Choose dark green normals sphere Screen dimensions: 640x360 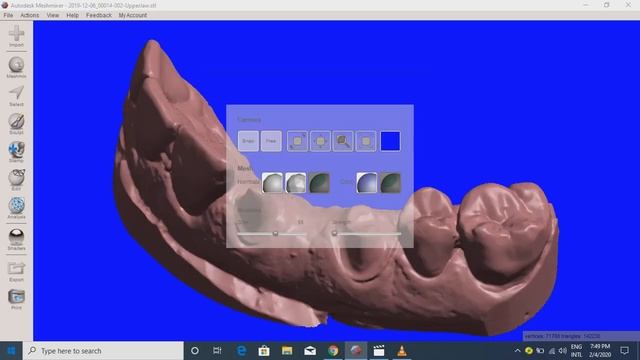tap(319, 182)
